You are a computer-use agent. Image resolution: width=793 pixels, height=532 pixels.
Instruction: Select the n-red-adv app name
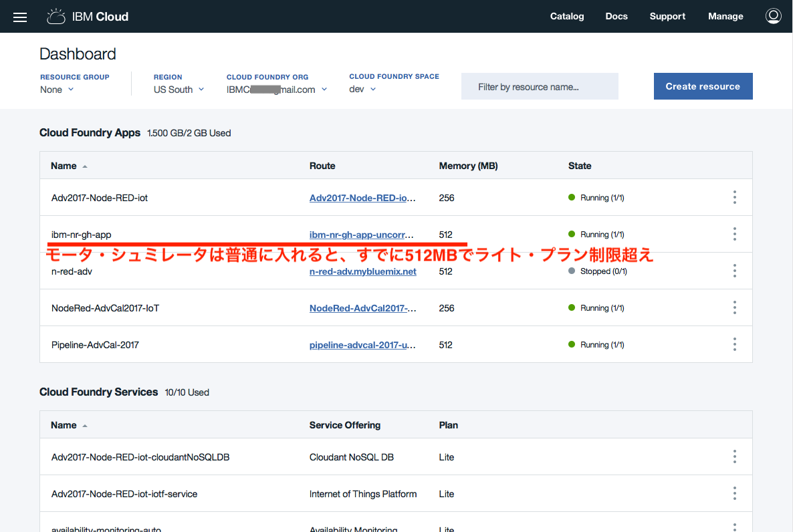(72, 271)
